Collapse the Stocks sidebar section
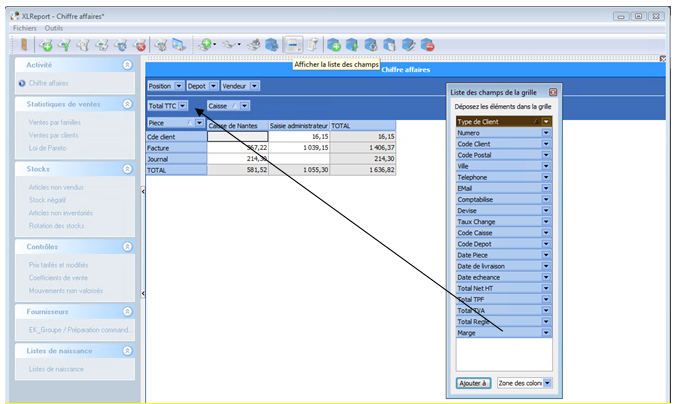 127,169
